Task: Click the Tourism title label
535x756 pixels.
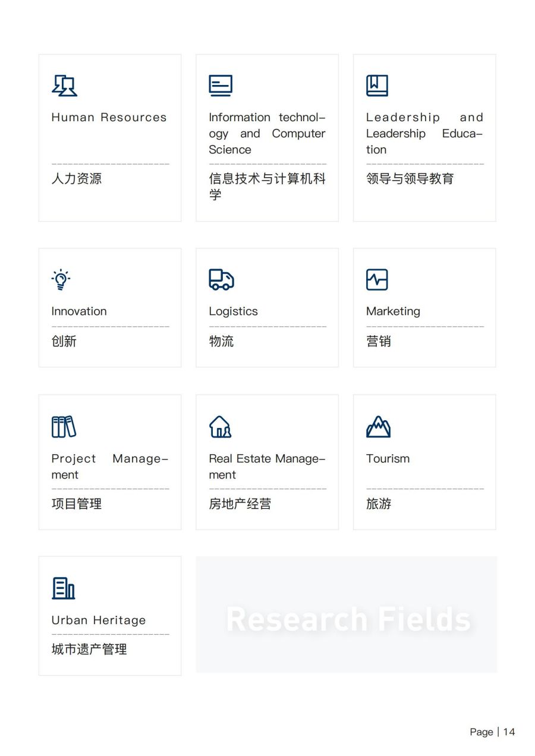Action: [388, 459]
